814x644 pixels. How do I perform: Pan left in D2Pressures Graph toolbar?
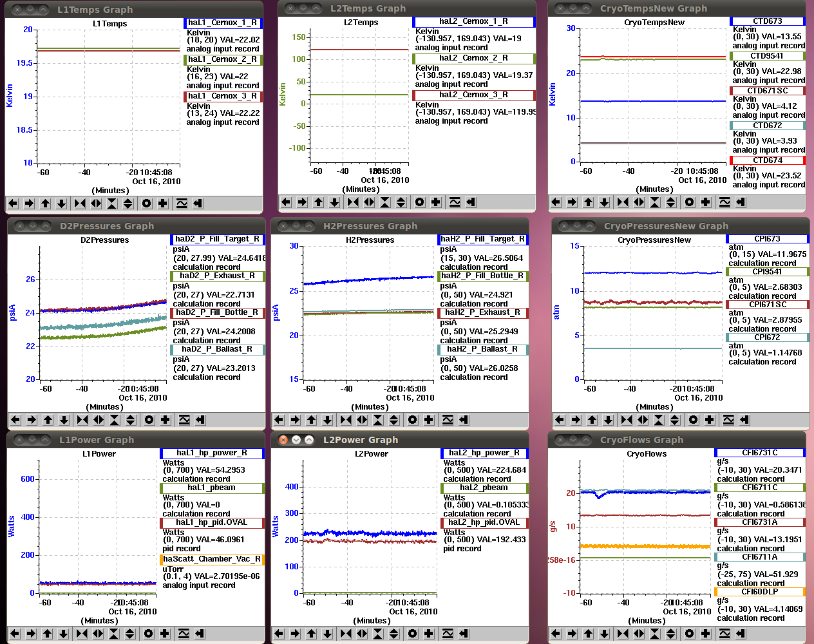[x=15, y=420]
